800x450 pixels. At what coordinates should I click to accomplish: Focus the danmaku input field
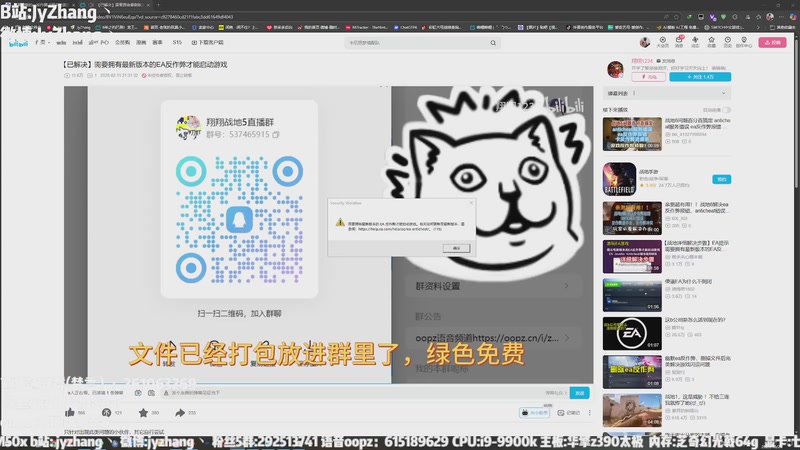(x=352, y=393)
